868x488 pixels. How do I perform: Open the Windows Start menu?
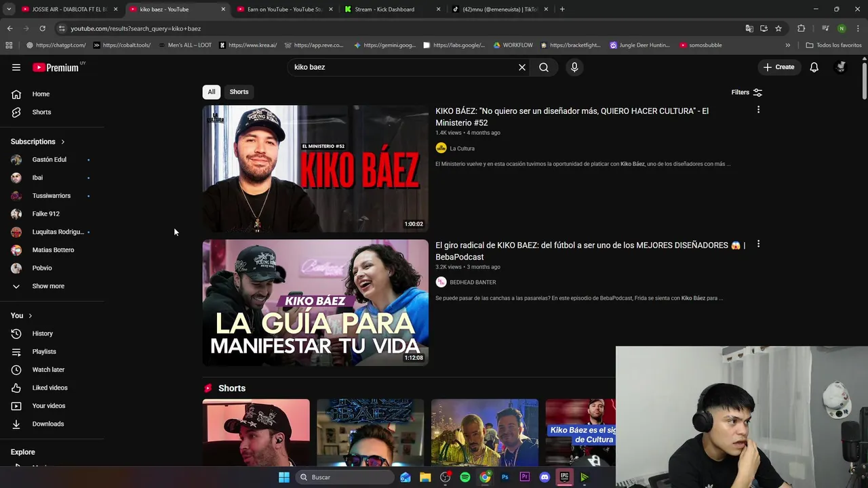pyautogui.click(x=284, y=477)
